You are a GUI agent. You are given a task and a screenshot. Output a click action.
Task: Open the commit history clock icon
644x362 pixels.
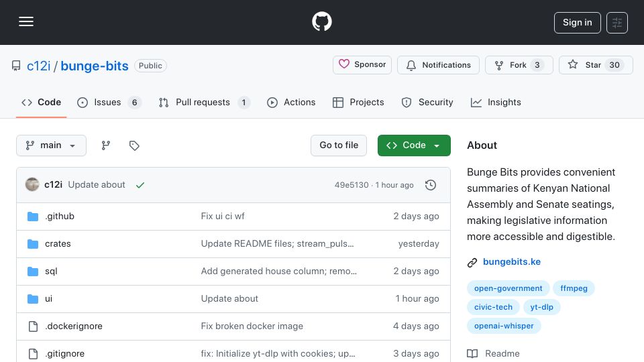click(431, 185)
